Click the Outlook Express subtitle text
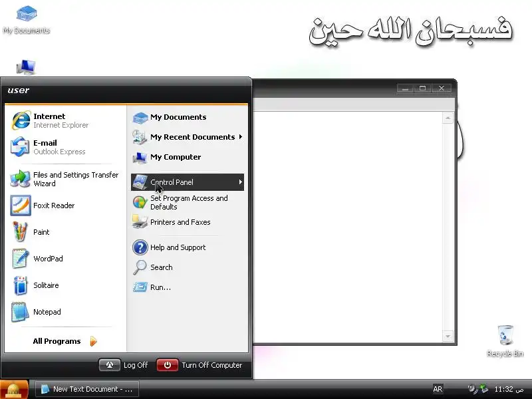 click(59, 152)
